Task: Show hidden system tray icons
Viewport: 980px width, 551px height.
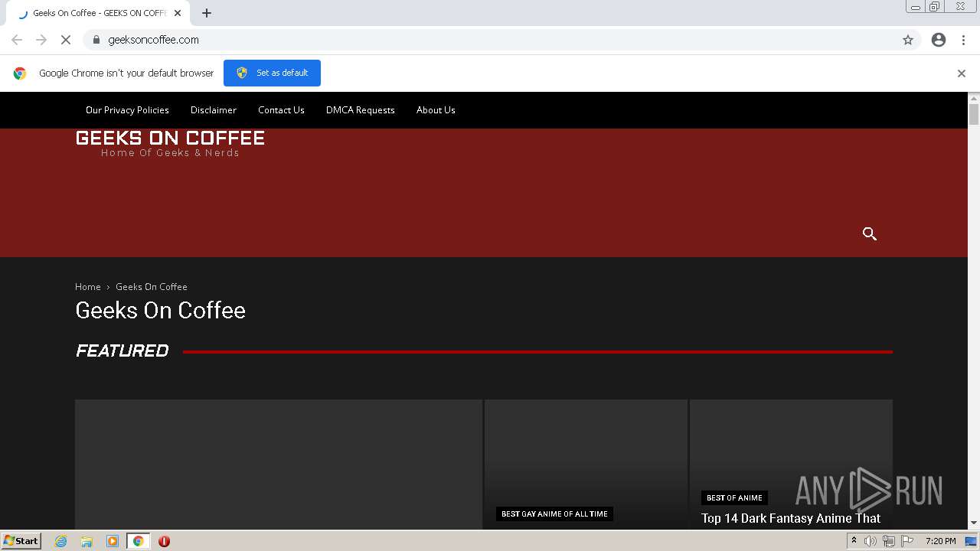Action: (854, 541)
